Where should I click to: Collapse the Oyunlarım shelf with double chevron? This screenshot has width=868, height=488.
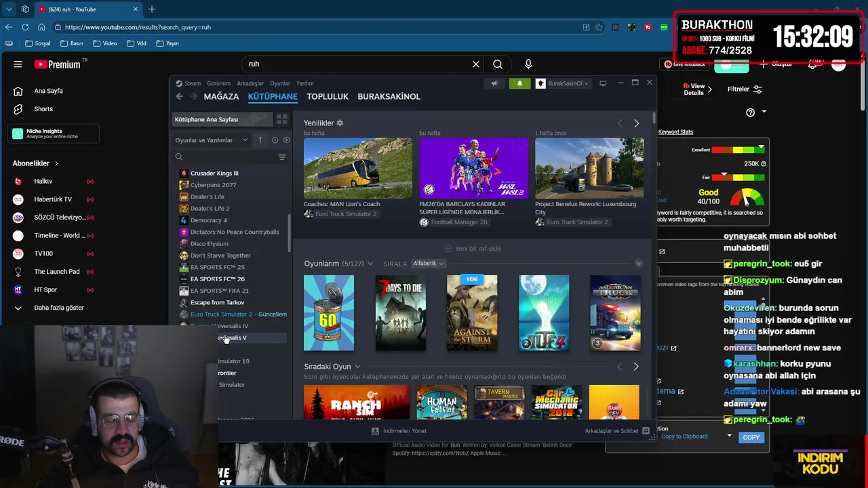tap(638, 264)
